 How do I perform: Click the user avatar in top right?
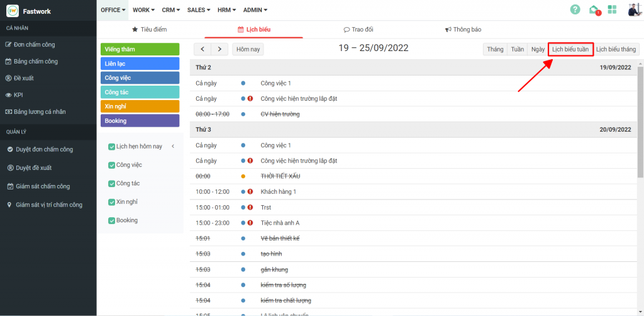click(x=633, y=9)
